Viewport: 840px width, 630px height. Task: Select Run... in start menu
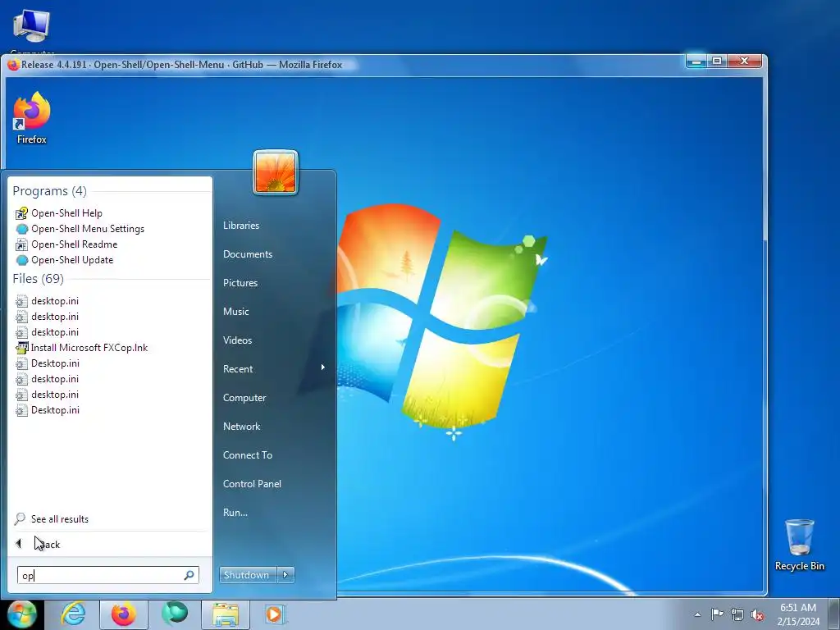tap(235, 513)
